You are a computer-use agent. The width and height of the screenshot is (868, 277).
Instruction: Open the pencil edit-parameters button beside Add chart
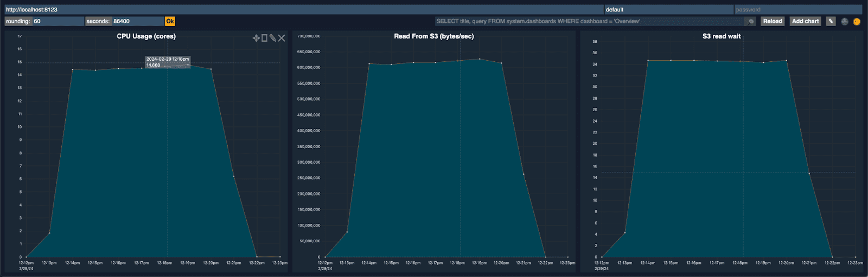point(831,21)
